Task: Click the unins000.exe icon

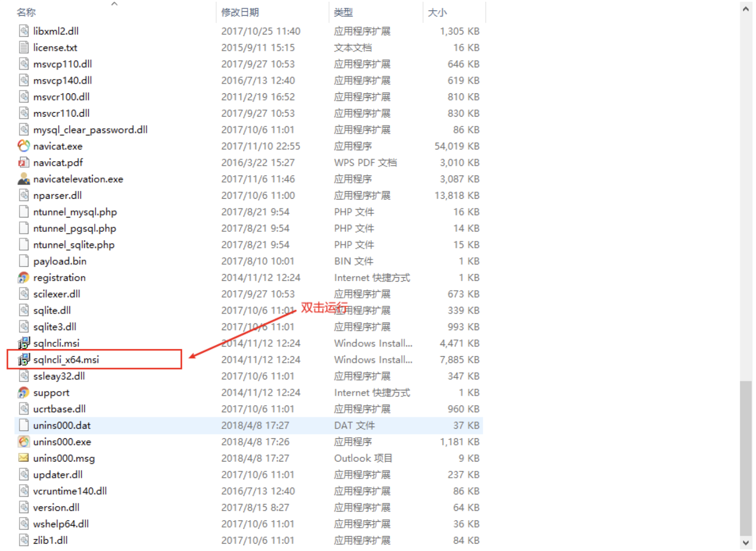Action: pyautogui.click(x=24, y=442)
